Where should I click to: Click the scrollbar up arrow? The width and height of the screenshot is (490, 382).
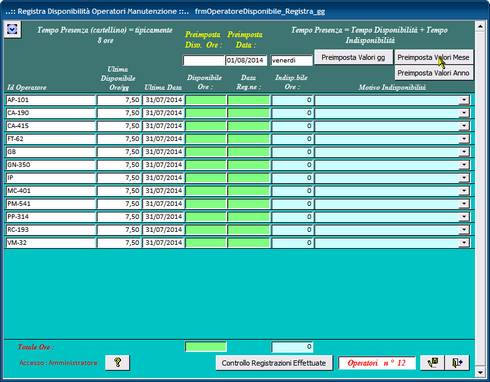(x=480, y=26)
